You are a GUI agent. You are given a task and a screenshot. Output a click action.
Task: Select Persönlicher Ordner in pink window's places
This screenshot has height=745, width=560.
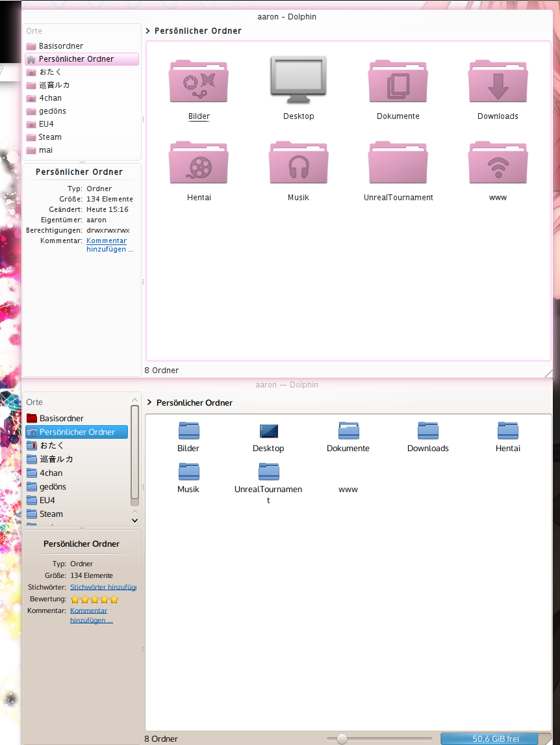(x=82, y=59)
